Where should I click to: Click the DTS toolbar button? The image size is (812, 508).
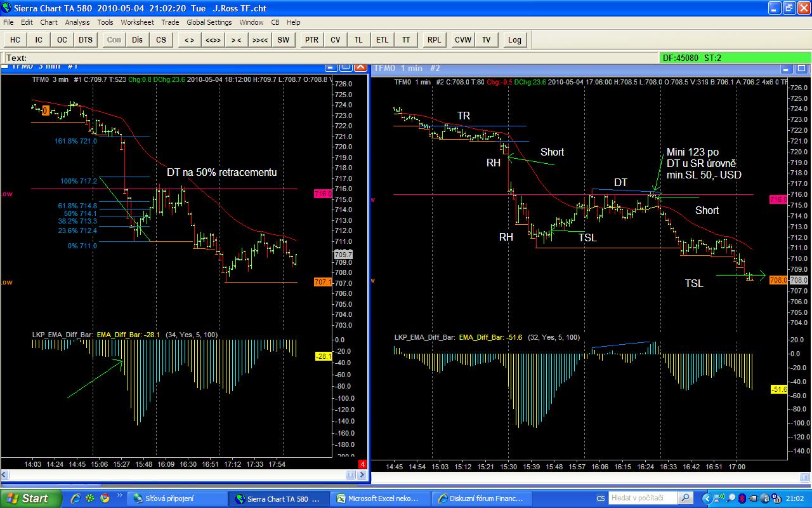[86, 39]
